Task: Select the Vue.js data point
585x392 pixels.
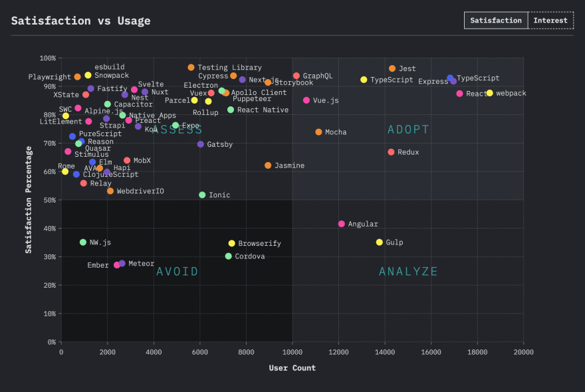Action: pyautogui.click(x=306, y=100)
